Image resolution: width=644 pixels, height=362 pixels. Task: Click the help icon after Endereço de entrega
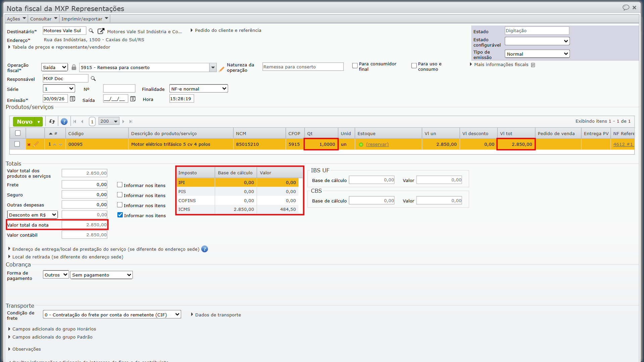tap(205, 249)
